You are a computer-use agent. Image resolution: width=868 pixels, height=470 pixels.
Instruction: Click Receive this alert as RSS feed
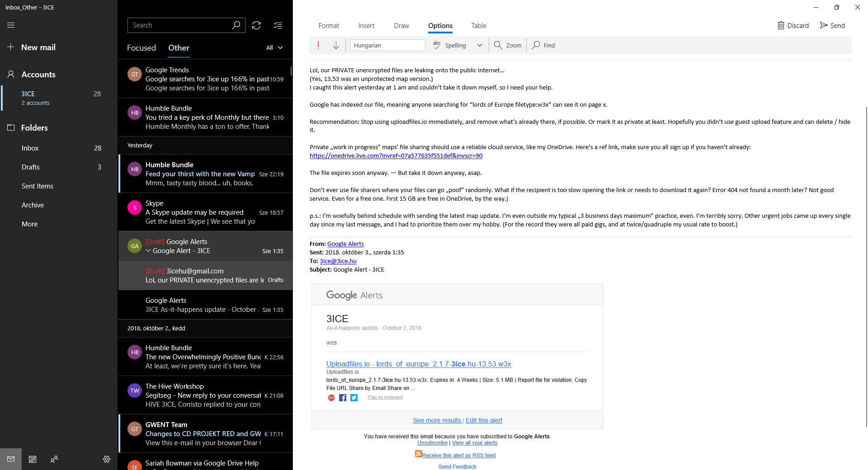point(459,456)
